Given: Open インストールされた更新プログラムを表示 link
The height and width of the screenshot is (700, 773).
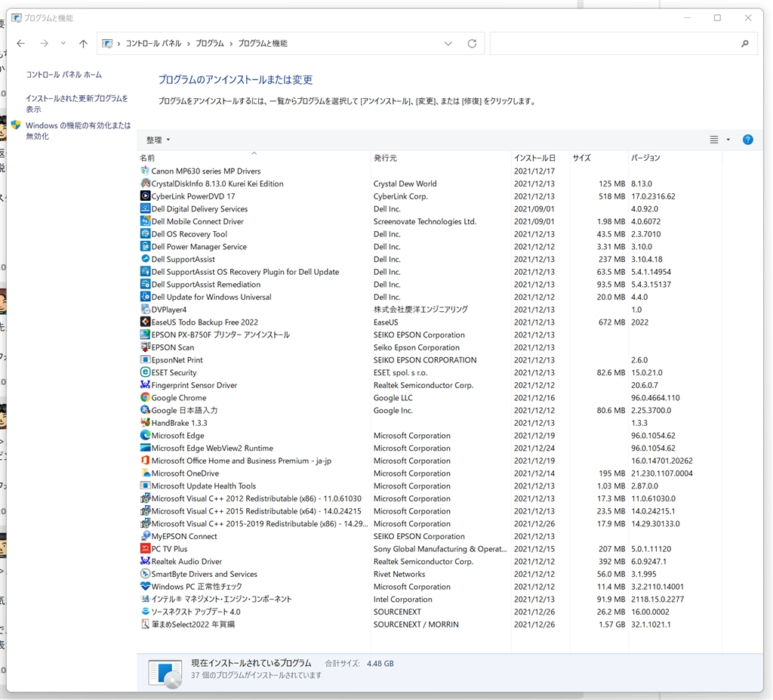Looking at the screenshot, I should click(x=77, y=103).
